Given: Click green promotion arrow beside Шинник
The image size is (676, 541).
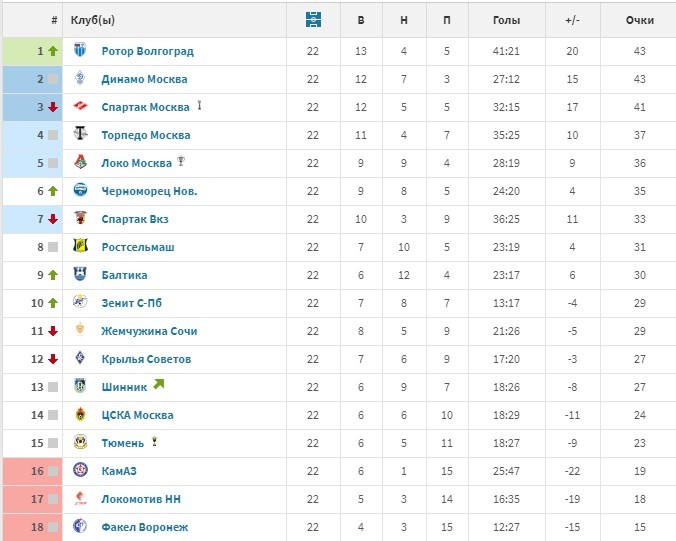Looking at the screenshot, I should (x=159, y=384).
